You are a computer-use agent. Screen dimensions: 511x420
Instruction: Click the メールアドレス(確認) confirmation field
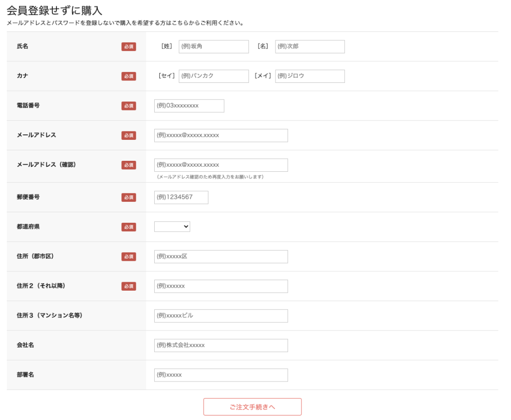point(221,165)
